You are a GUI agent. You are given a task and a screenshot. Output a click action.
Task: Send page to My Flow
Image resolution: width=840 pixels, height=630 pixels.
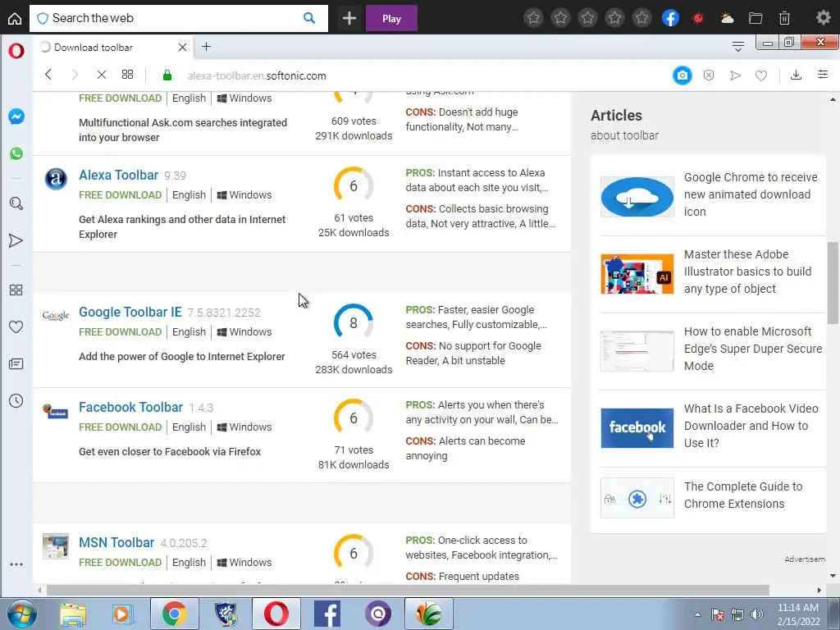[x=735, y=75]
